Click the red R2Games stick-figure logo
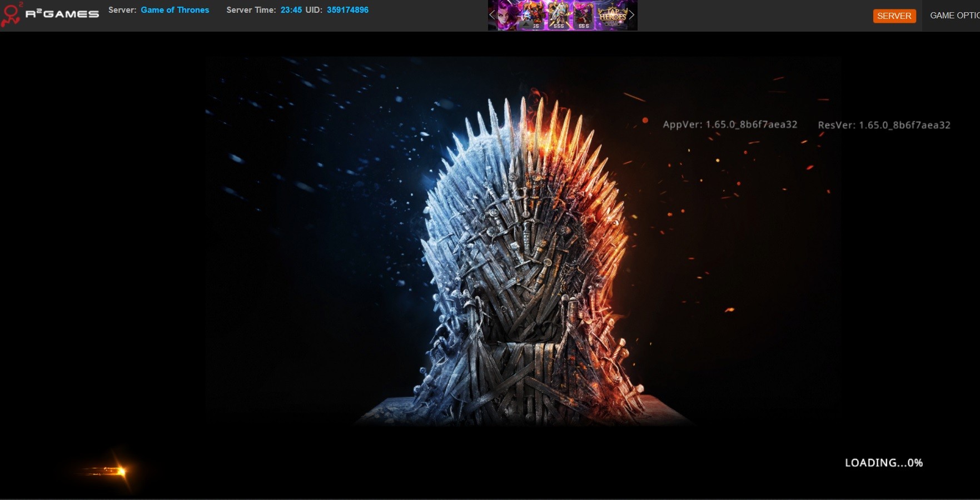980x500 pixels. click(11, 14)
